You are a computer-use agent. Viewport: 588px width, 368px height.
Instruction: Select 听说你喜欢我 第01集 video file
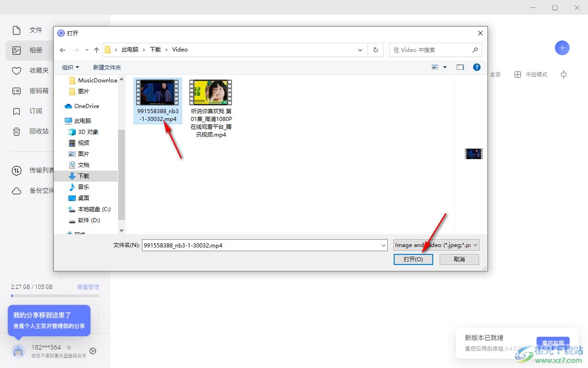point(211,109)
